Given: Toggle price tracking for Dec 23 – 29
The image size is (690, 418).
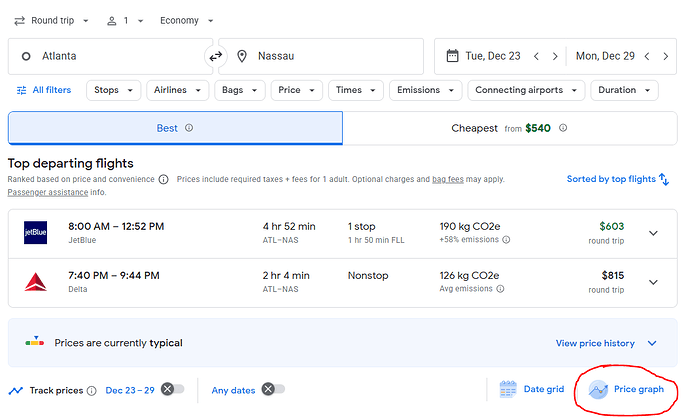Looking at the screenshot, I should coord(172,390).
